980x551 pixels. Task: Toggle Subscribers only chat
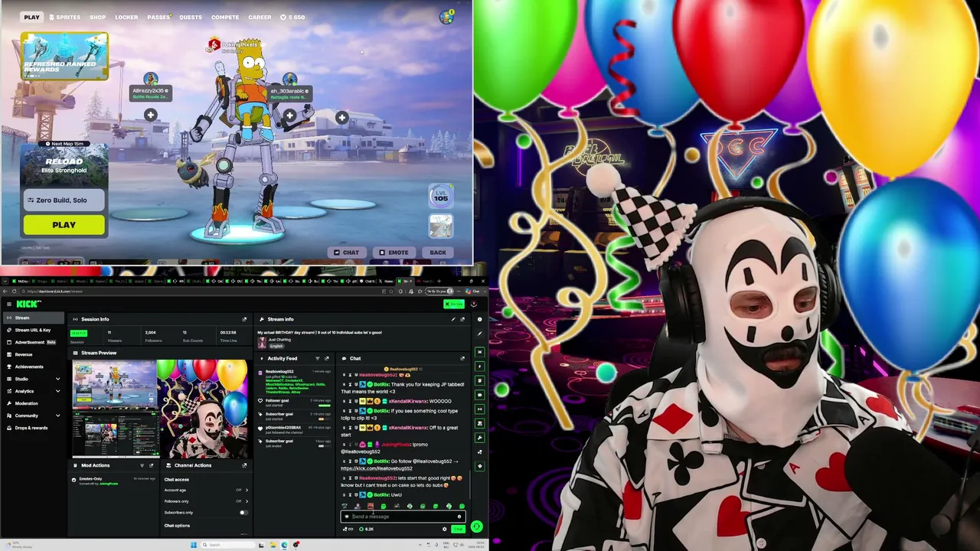243,513
